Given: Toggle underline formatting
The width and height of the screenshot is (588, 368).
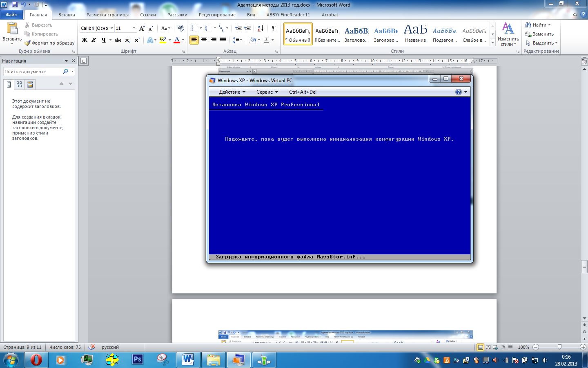Looking at the screenshot, I should (x=104, y=40).
